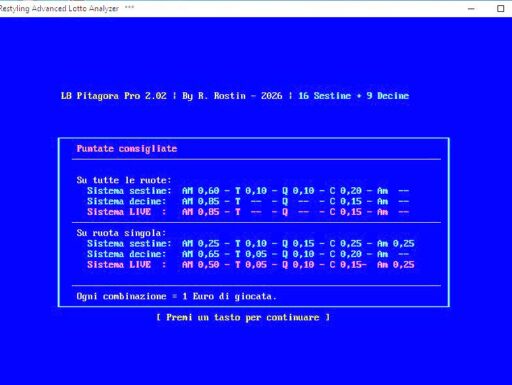Click the header 'LB Pitagora Pro 2.02'
The width and height of the screenshot is (512, 385).
pyautogui.click(x=113, y=96)
